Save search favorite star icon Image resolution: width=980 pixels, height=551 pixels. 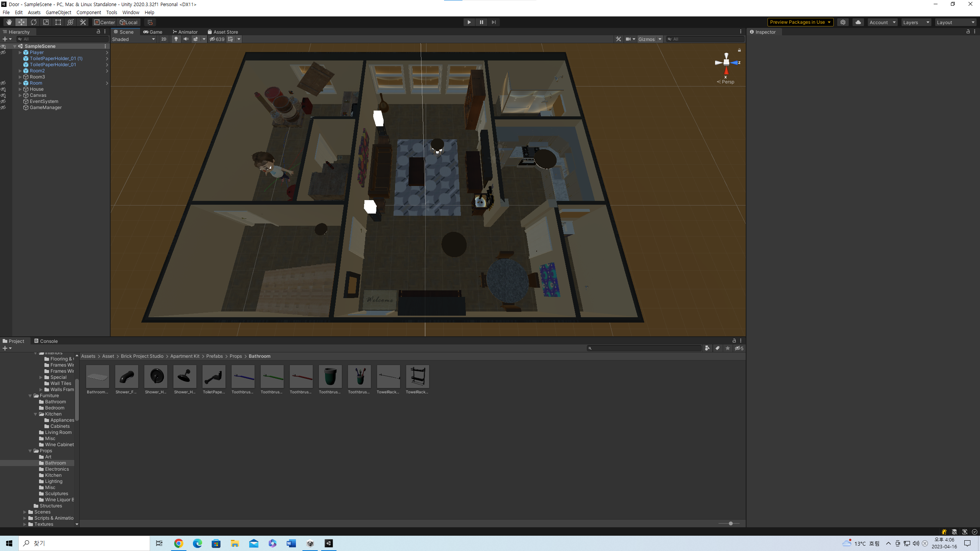pyautogui.click(x=728, y=348)
